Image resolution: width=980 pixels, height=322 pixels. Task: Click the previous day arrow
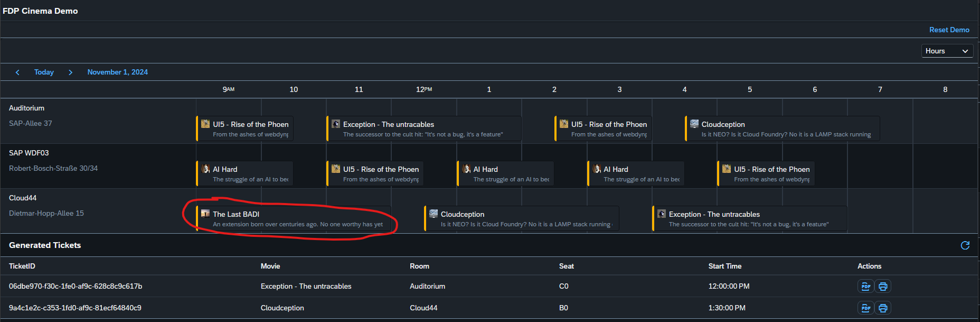point(17,72)
